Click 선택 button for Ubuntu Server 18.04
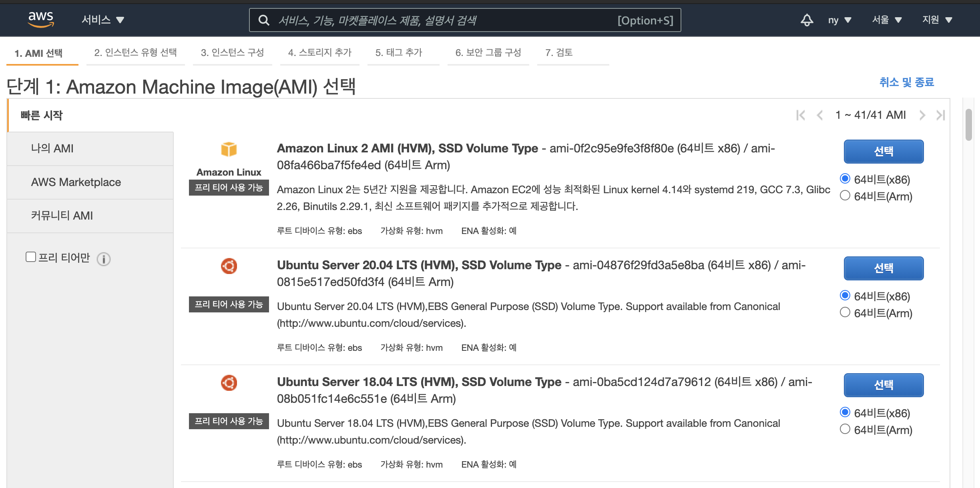 [x=884, y=385]
